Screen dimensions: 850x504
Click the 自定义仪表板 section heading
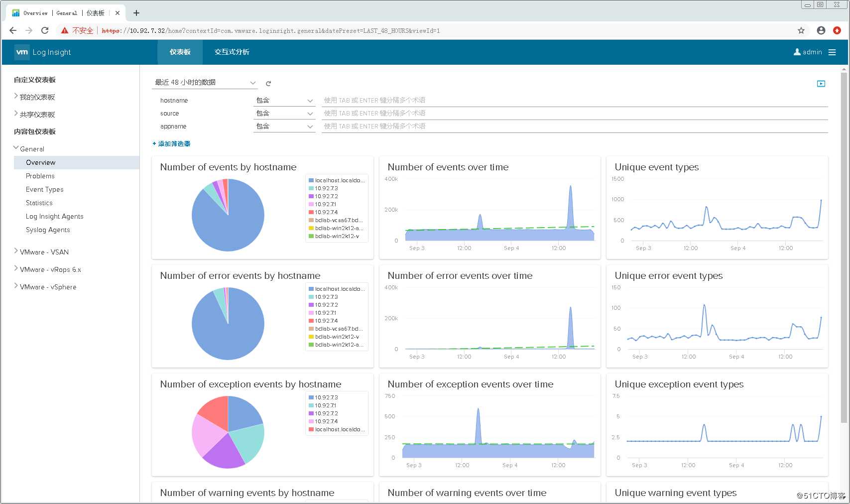[35, 80]
